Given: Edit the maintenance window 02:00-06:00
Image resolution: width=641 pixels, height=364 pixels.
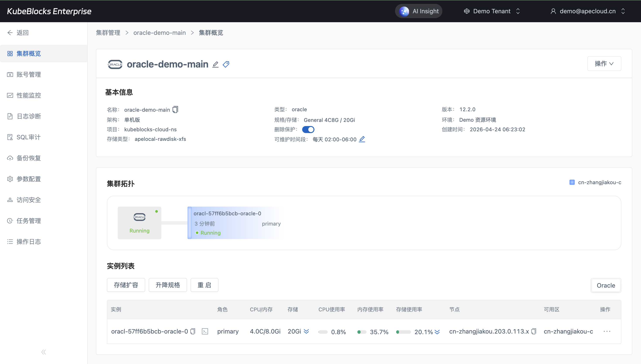Looking at the screenshot, I should (x=362, y=139).
